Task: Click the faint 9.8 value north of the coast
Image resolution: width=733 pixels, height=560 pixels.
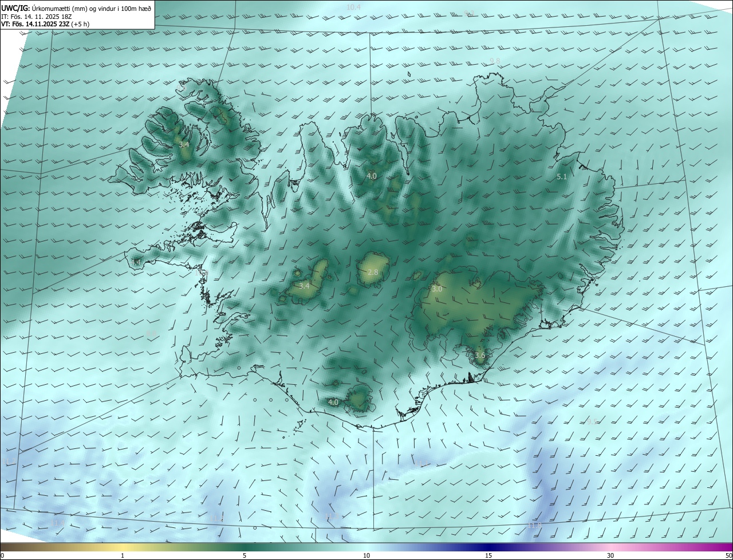Action: point(495,61)
